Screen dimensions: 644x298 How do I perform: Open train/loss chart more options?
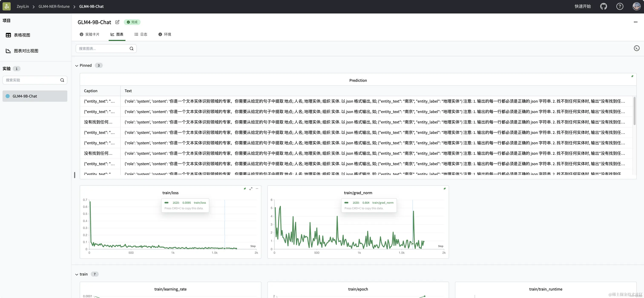[x=257, y=189]
